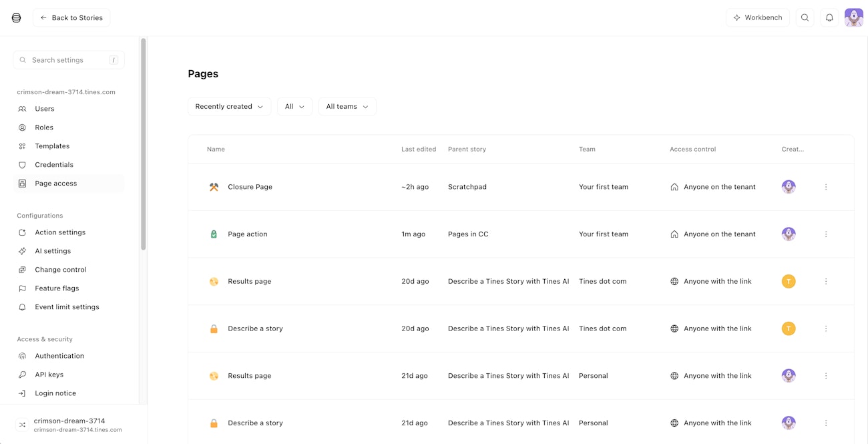Click the Tines logo icon
The height and width of the screenshot is (444, 868).
[x=17, y=18]
